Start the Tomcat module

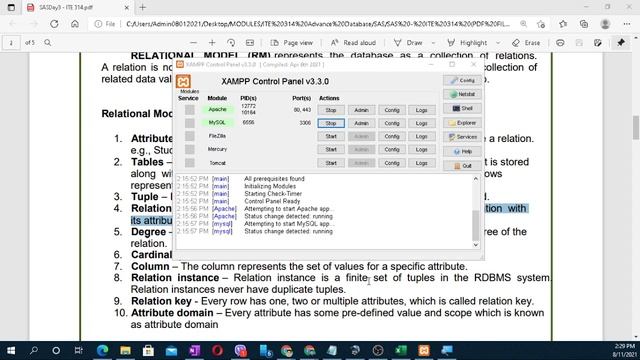[331, 163]
